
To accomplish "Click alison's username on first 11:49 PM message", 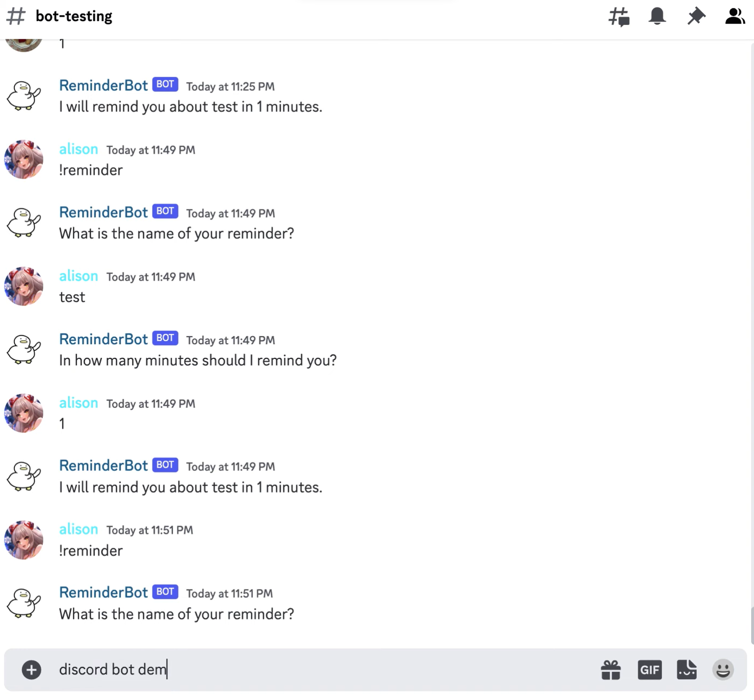I will pos(79,149).
